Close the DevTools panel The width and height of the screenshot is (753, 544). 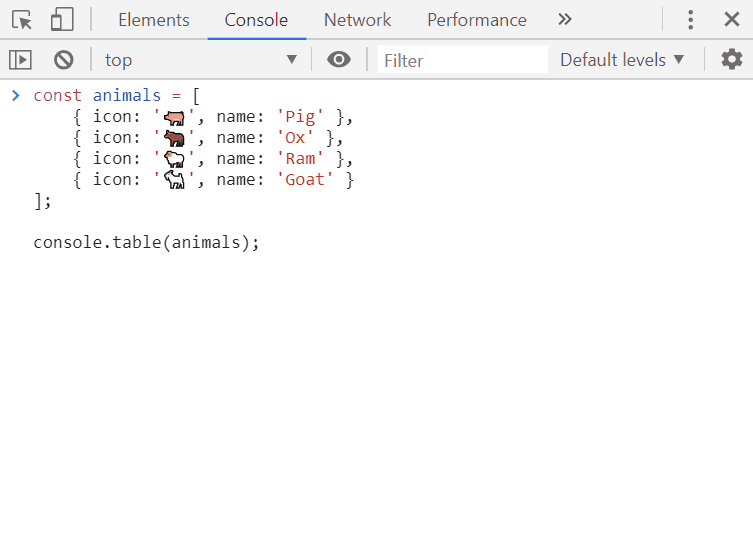coord(732,20)
